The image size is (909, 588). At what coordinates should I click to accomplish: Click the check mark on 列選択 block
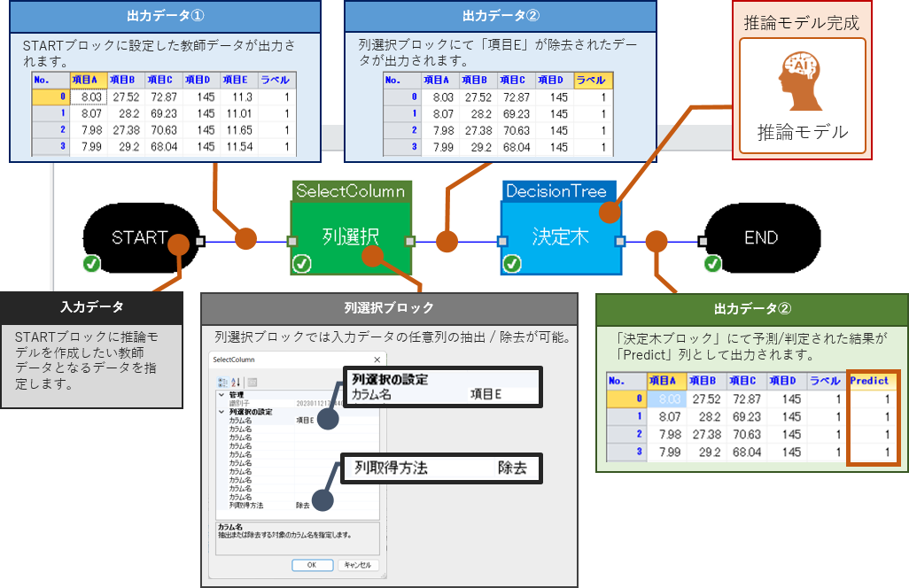(302, 264)
